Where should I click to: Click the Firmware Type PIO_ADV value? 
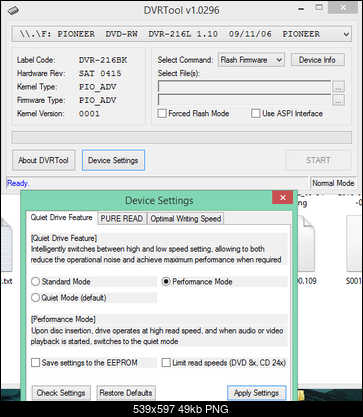(97, 100)
